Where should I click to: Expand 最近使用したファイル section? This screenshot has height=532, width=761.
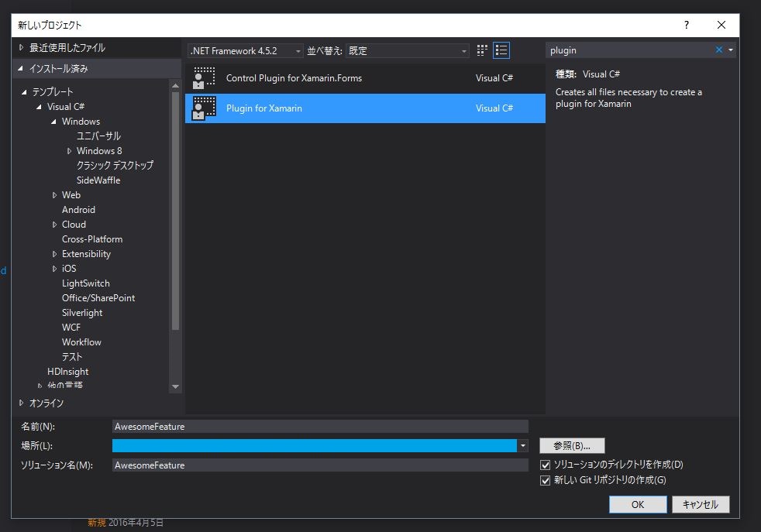point(21,47)
